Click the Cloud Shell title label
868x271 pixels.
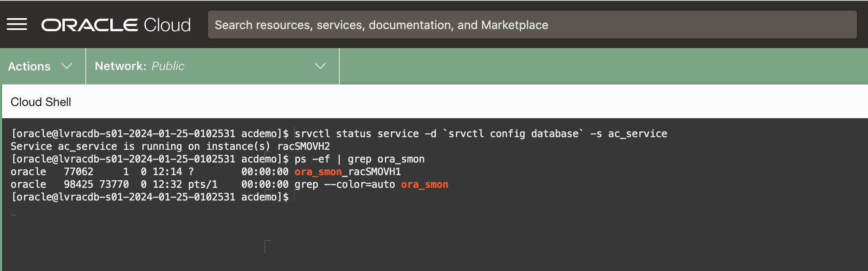41,102
